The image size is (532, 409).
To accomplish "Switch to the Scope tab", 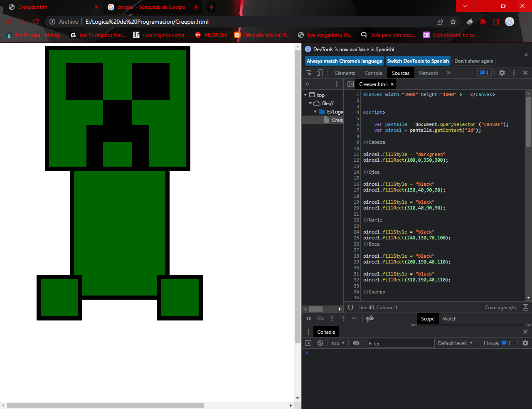I will point(428,319).
